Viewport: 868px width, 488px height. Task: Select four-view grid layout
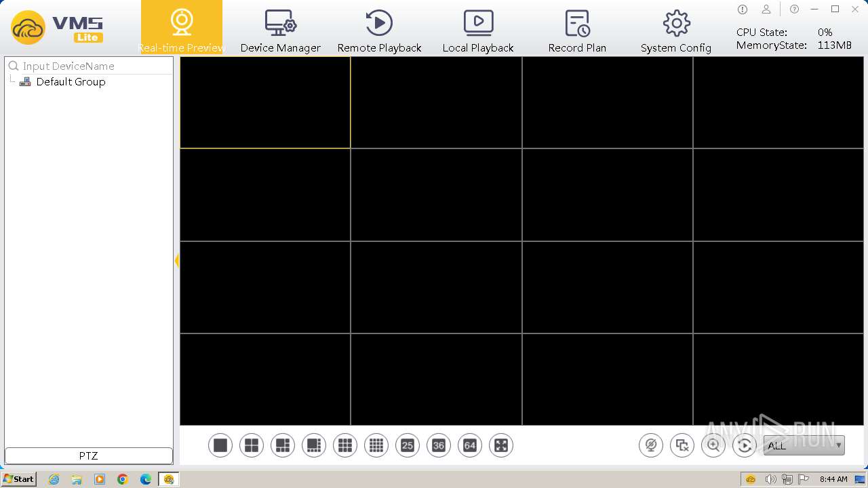(x=252, y=445)
